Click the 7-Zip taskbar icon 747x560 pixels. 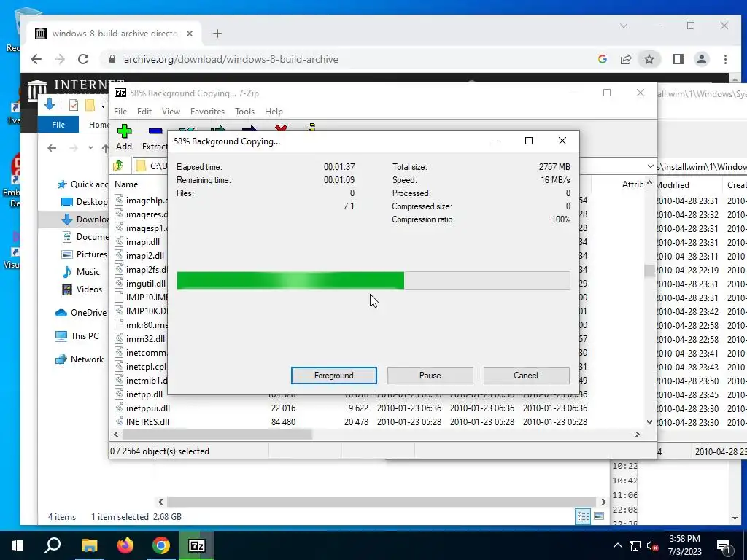(x=197, y=545)
